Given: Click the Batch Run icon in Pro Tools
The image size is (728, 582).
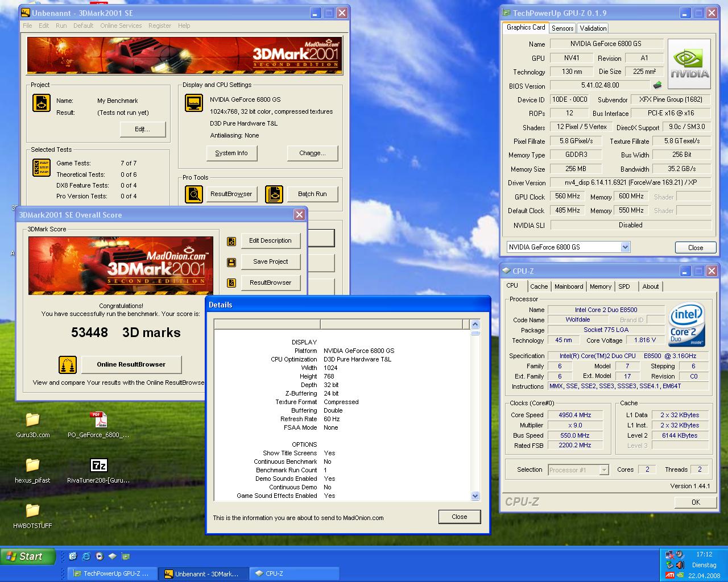Looking at the screenshot, I should pyautogui.click(x=274, y=194).
